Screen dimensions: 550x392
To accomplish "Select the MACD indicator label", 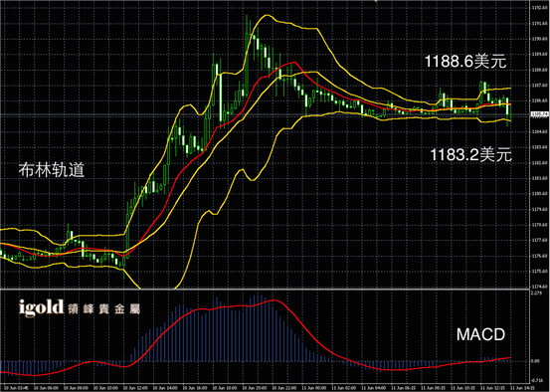I will (x=480, y=334).
